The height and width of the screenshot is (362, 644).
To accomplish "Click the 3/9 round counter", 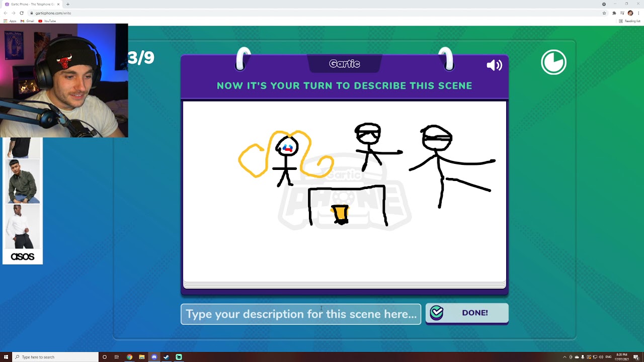I will [x=141, y=58].
